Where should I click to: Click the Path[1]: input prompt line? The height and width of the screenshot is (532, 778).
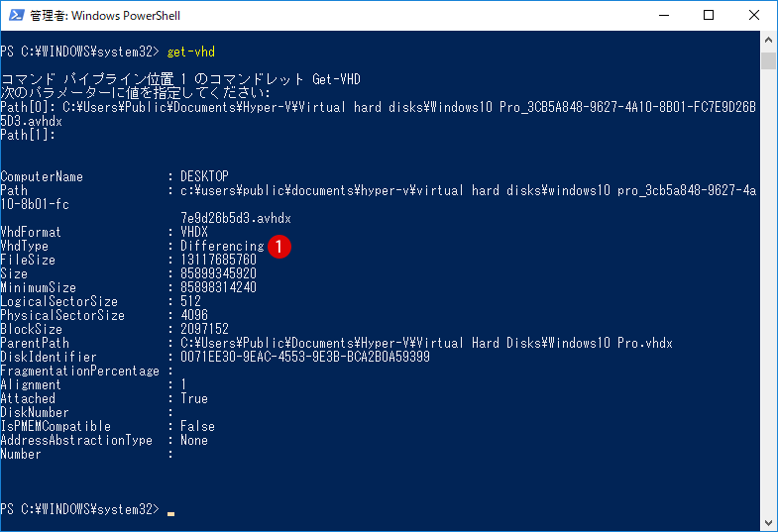pyautogui.click(x=28, y=135)
